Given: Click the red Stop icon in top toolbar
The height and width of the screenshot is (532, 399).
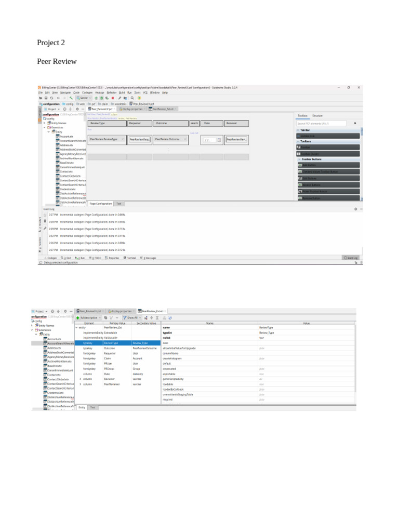Looking at the screenshot, I should pos(113,98).
